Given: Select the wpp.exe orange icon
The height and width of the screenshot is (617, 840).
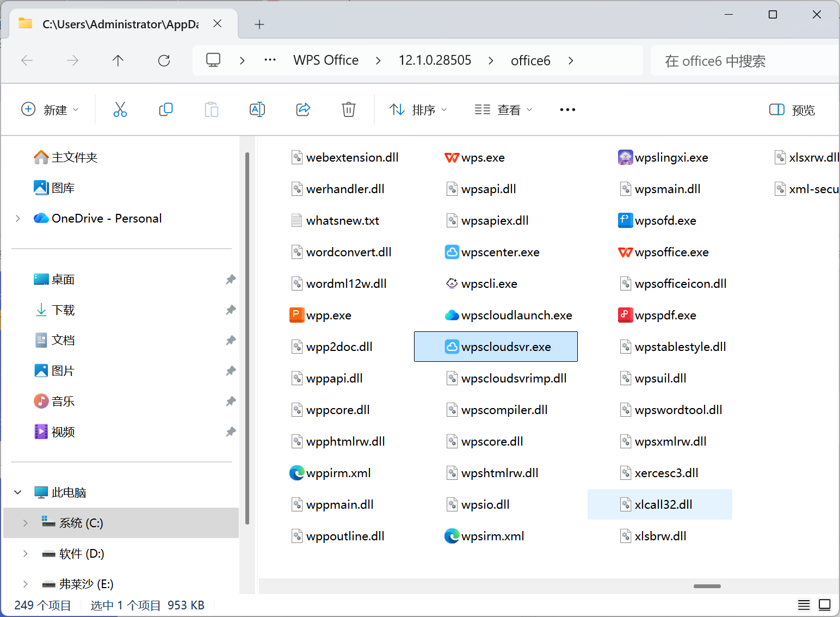Looking at the screenshot, I should point(297,315).
